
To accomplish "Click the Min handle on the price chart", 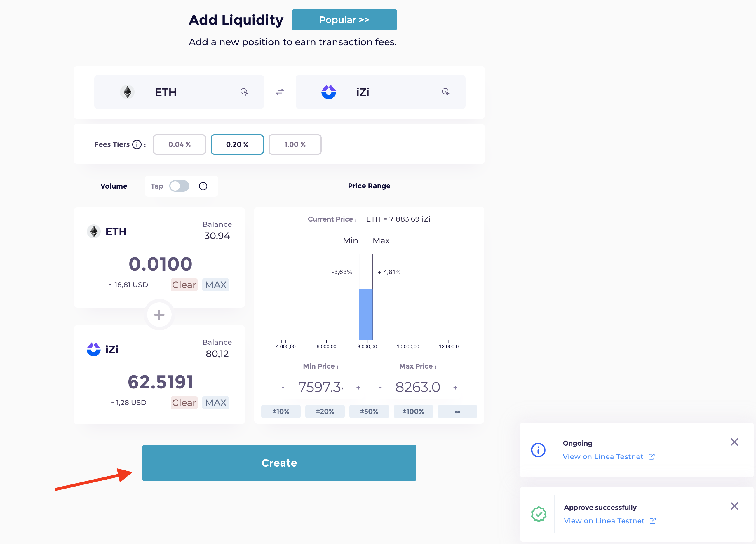I will 359,267.
